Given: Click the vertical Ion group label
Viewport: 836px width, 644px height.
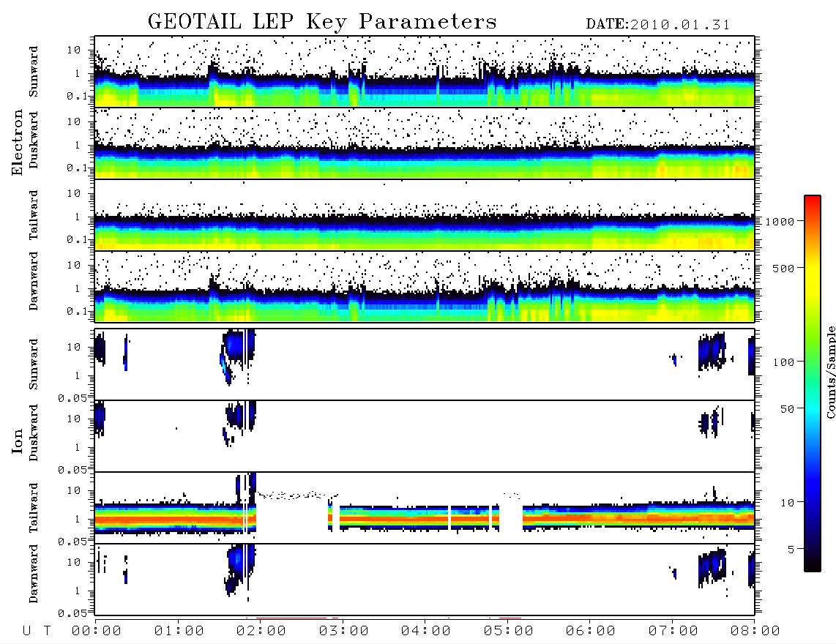Looking at the screenshot, I should 18,441.
